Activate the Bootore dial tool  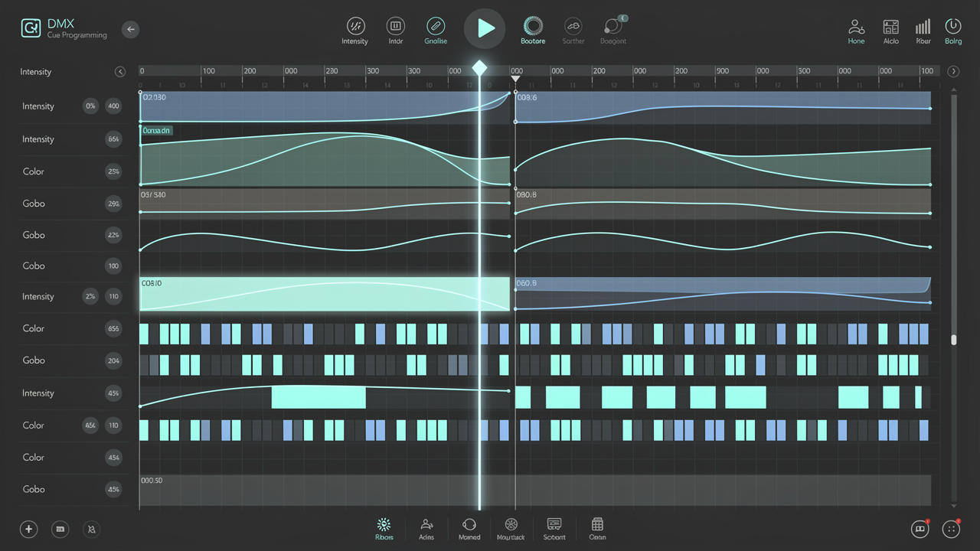point(533,25)
